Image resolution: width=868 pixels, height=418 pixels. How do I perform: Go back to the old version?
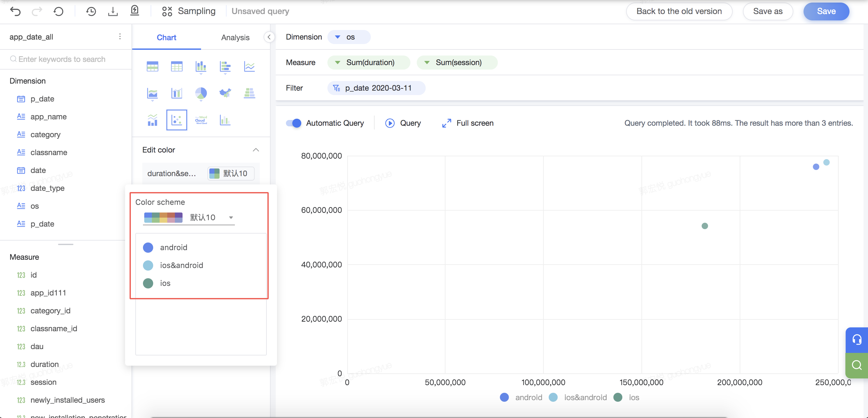(x=679, y=11)
